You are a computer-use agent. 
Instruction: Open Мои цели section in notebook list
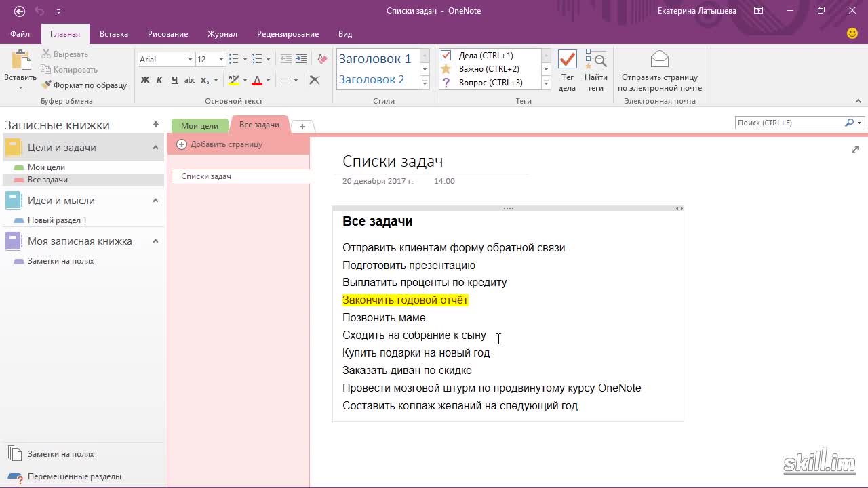tap(46, 167)
